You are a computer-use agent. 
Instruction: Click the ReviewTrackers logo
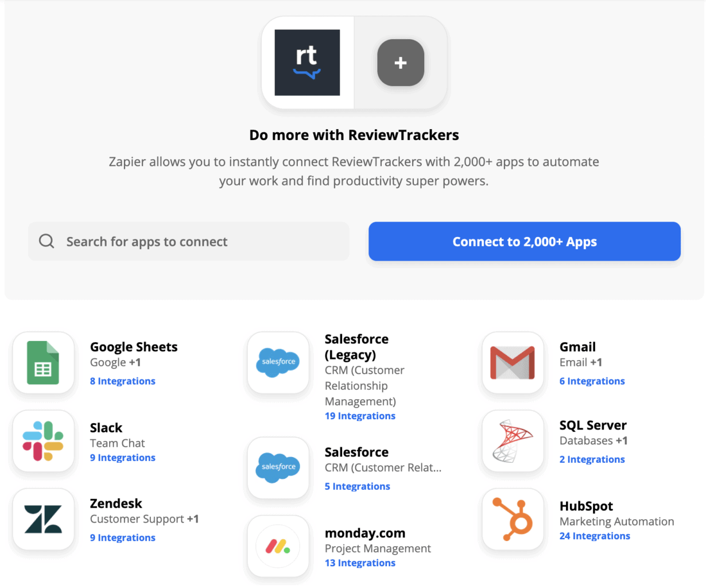(x=307, y=62)
